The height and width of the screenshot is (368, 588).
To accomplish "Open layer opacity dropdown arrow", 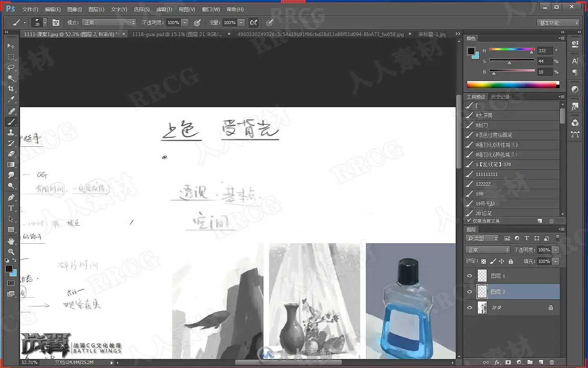I will 556,250.
